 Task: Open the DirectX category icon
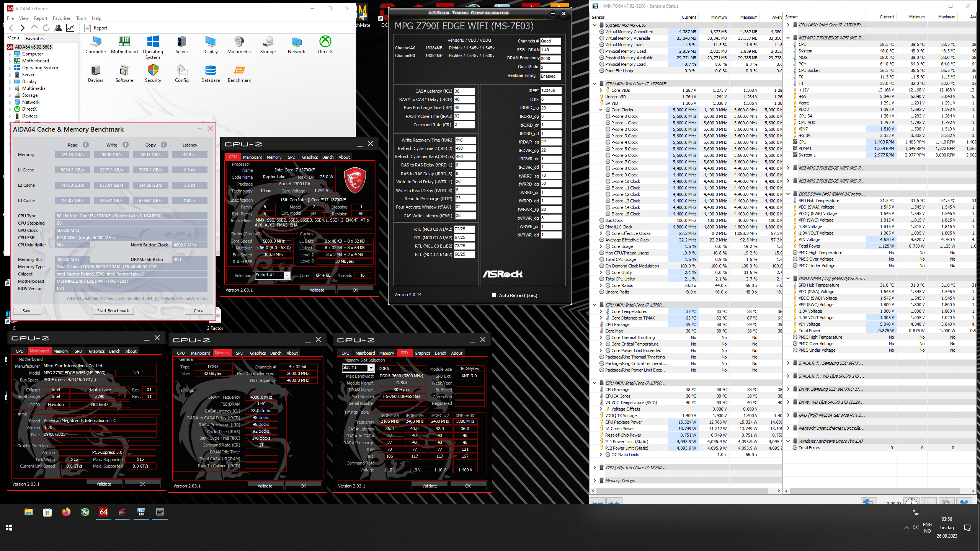[x=325, y=45]
